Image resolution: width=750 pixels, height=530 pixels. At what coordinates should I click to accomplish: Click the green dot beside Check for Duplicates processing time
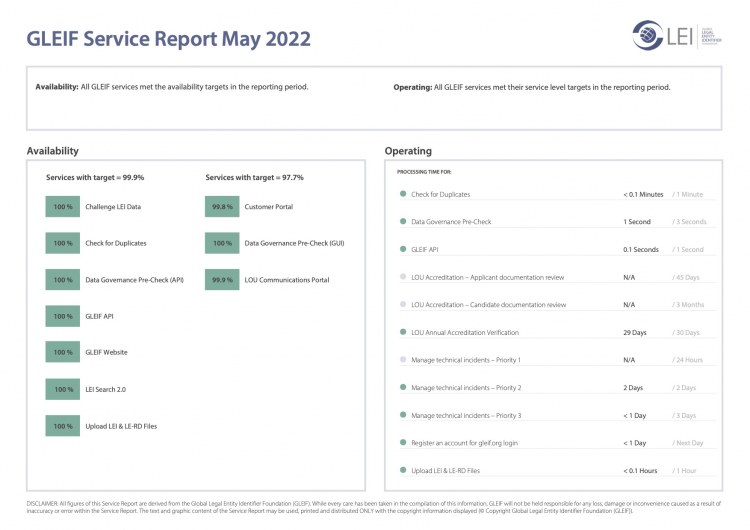click(403, 194)
